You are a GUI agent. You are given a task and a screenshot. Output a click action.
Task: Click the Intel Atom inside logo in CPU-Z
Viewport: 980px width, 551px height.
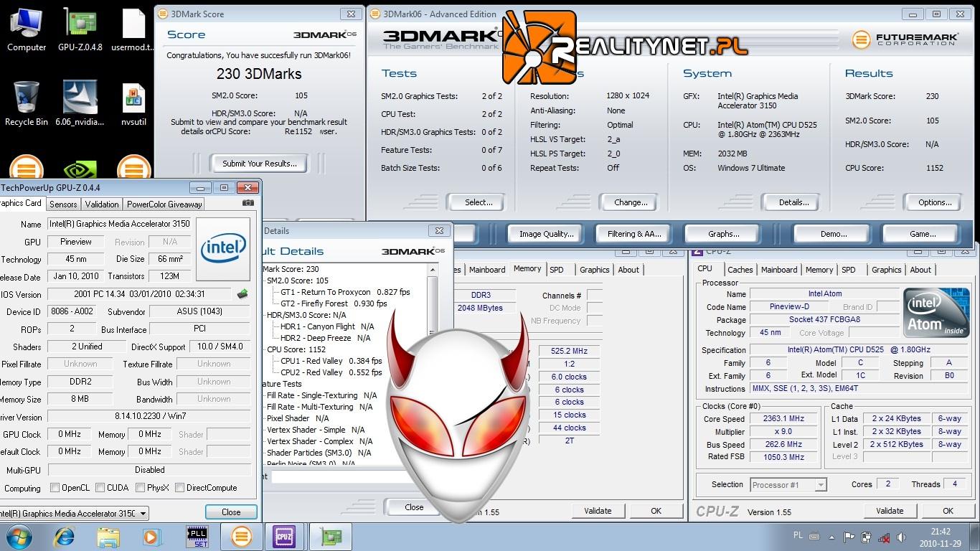(936, 312)
